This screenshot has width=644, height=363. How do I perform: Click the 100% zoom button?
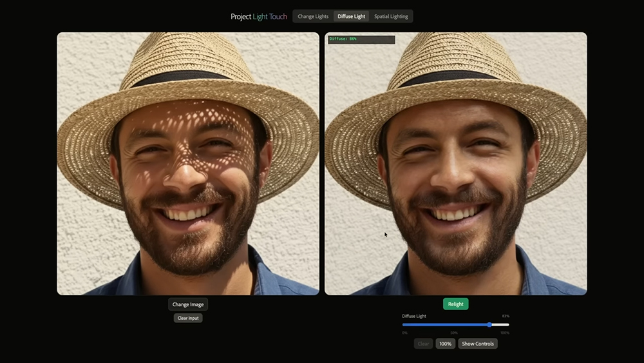(x=445, y=344)
